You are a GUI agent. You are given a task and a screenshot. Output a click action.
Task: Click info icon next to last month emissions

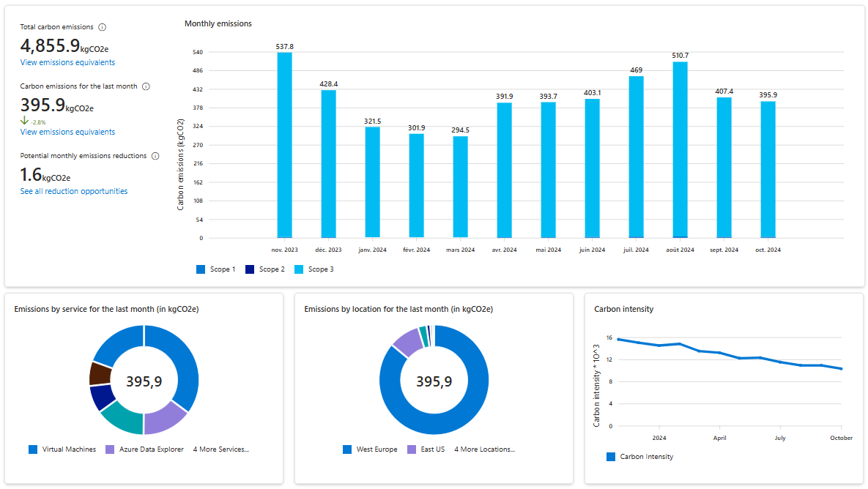point(146,86)
